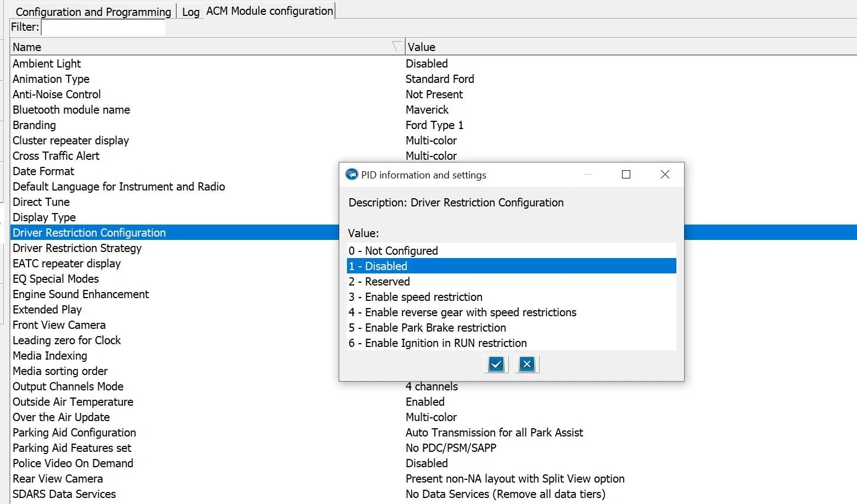Click the 'Auto Transmission for all Park Assist' value
This screenshot has width=857, height=504.
[x=494, y=433]
